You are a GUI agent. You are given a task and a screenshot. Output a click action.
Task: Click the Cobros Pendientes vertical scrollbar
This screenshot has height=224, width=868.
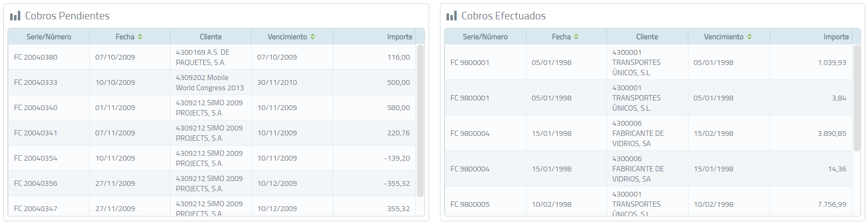[420, 121]
